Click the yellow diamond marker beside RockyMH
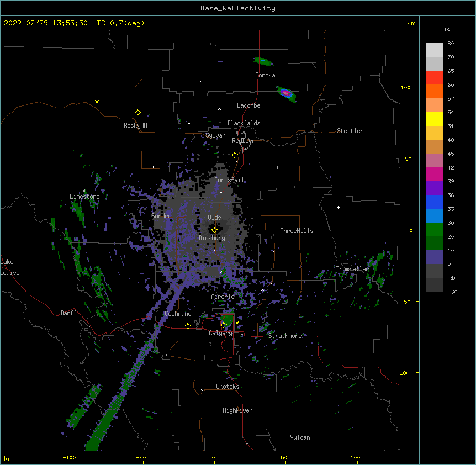The width and height of the screenshot is (476, 465). click(137, 113)
